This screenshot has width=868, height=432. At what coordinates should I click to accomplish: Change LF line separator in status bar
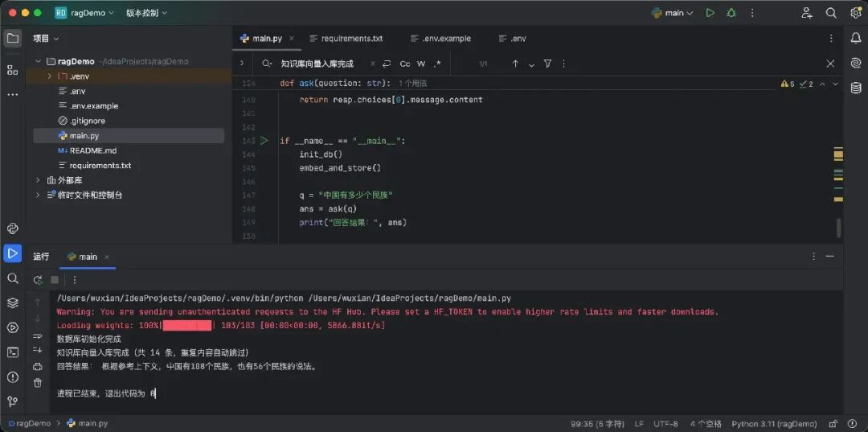639,424
